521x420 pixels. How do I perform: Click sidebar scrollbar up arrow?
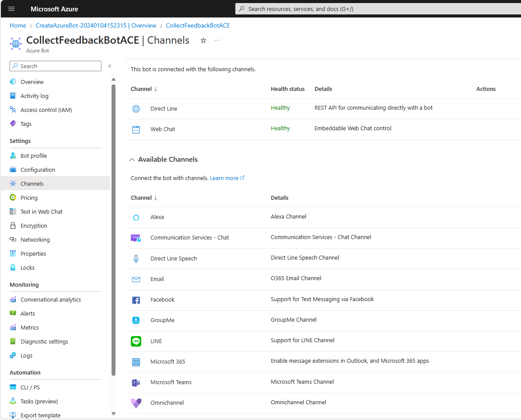coord(113,80)
